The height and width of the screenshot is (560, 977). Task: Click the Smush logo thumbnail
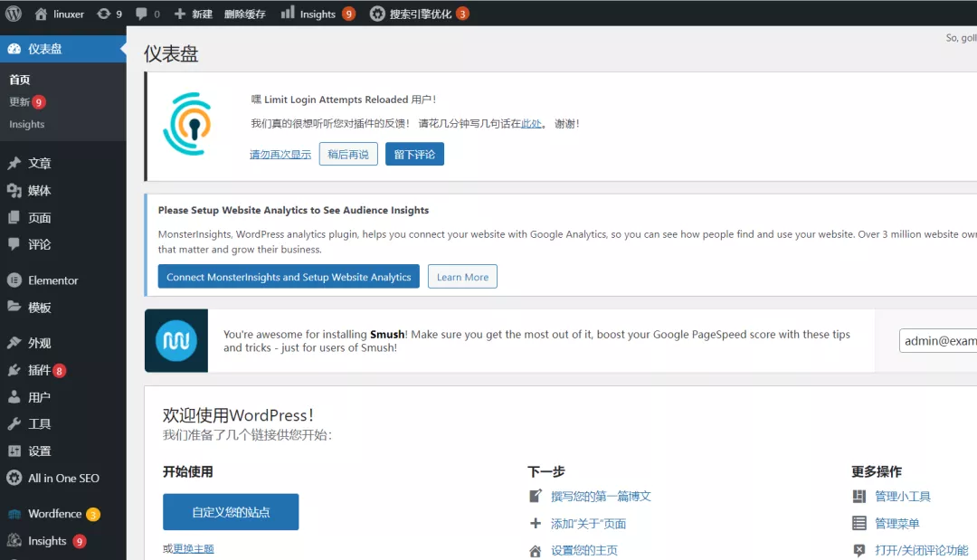[x=176, y=341]
